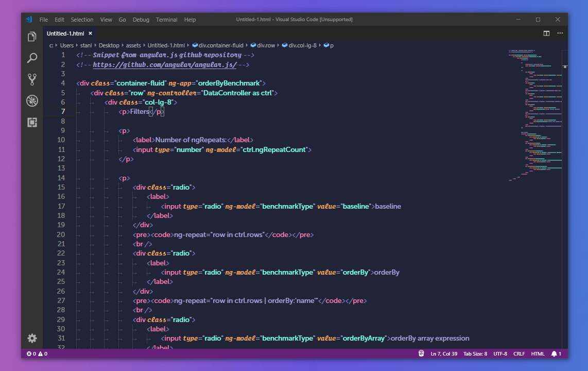Screen dimensions: 588x371
Task: Click the br tag on line 21
Action: point(143,244)
